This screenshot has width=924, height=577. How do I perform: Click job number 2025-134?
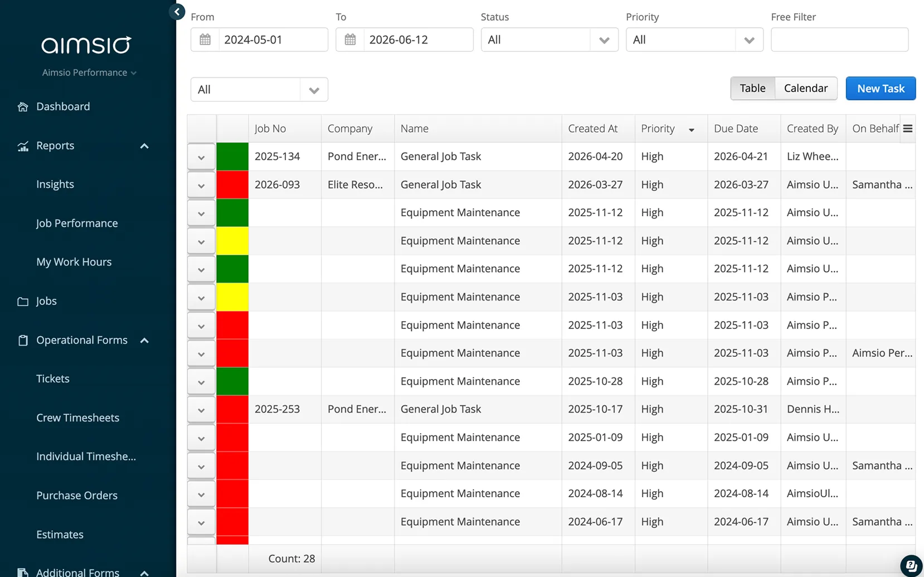278,157
